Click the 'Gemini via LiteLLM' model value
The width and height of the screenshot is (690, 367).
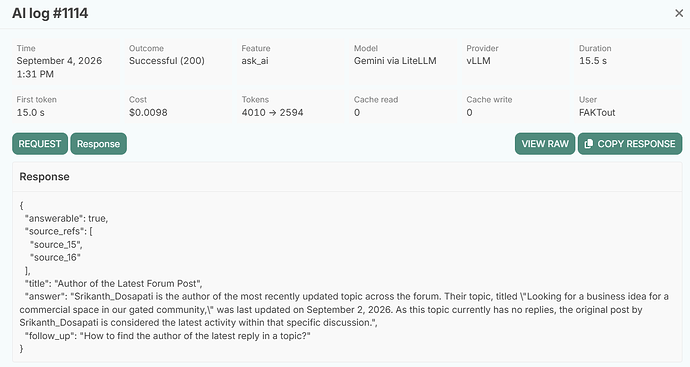pyautogui.click(x=395, y=61)
